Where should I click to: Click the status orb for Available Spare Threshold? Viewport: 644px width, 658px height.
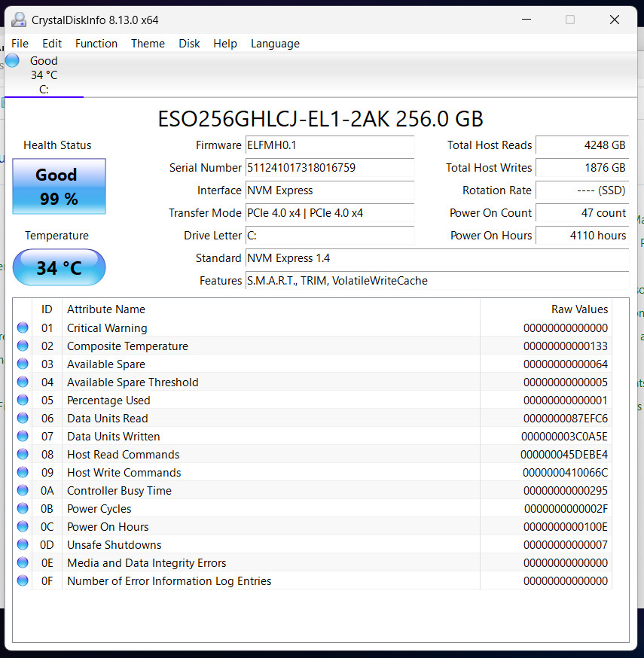(23, 382)
